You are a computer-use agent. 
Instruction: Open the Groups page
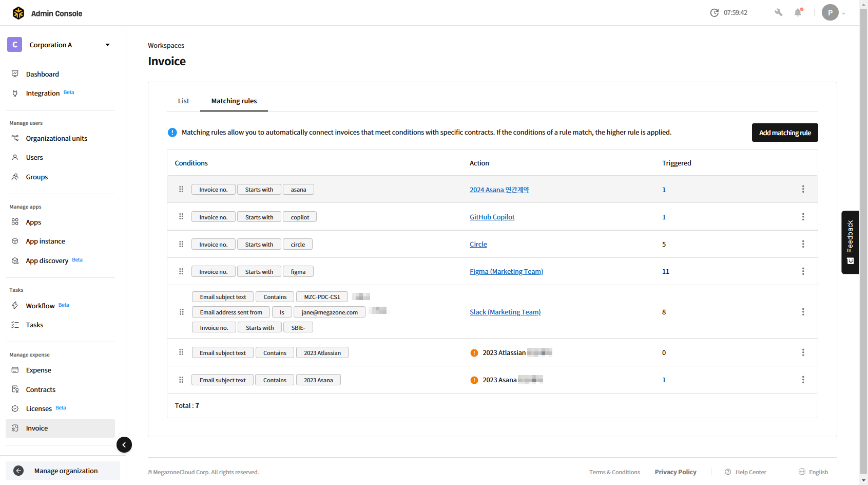click(x=37, y=177)
